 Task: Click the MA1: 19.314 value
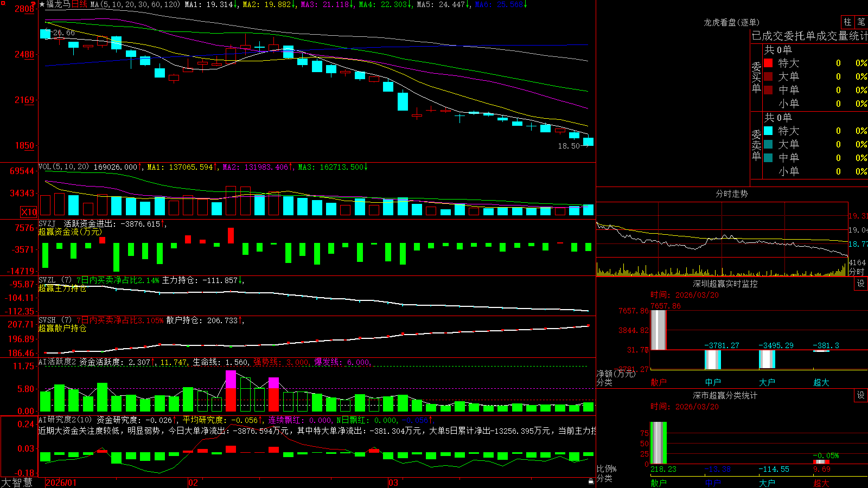point(209,4)
